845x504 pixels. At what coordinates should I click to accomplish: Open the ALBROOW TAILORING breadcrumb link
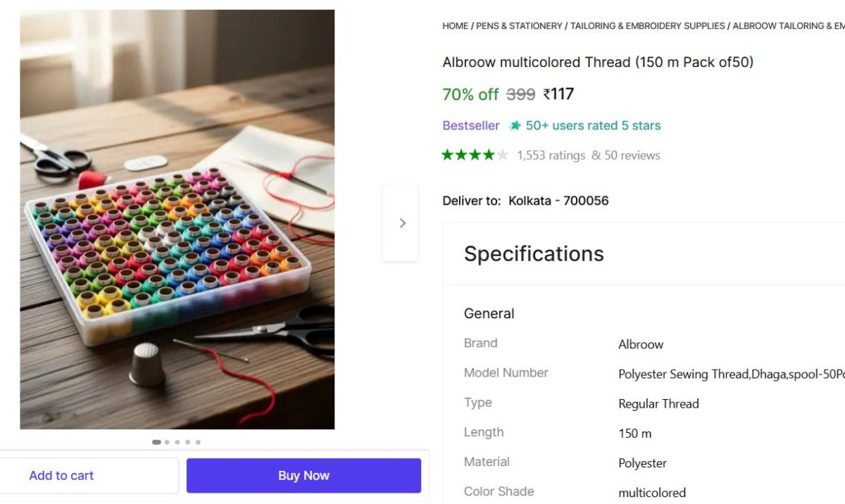pos(788,26)
